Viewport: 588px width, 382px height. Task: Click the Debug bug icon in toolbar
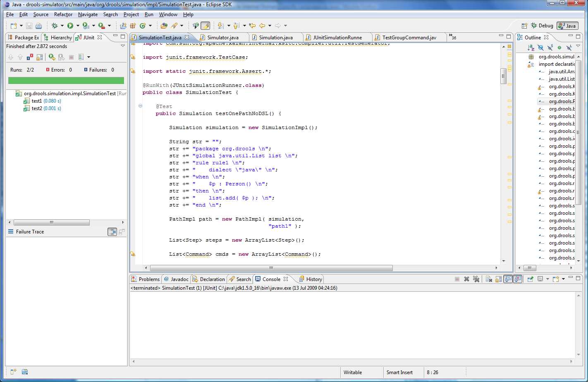55,26
